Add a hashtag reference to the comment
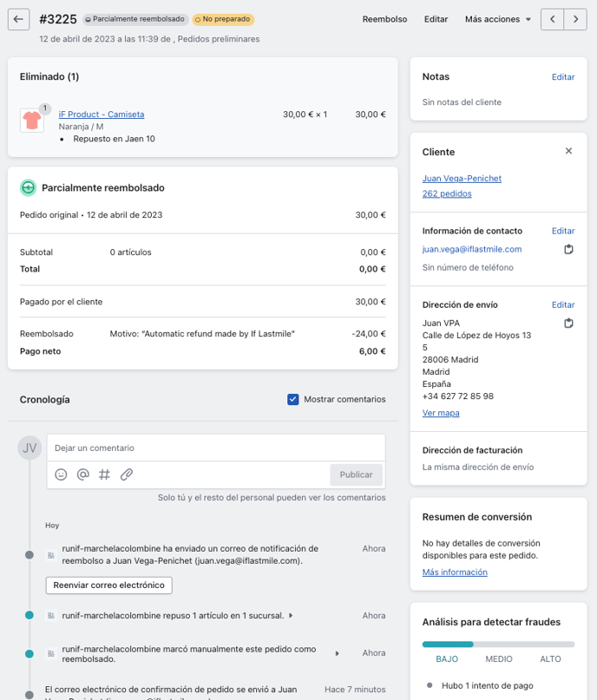Image resolution: width=597 pixels, height=700 pixels. (104, 474)
